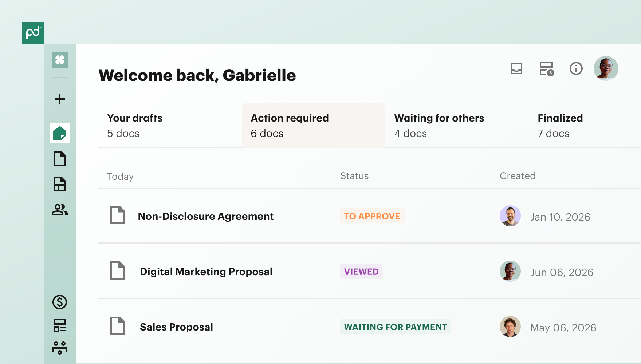Select the Action required tab
The width and height of the screenshot is (641, 364).
pos(314,126)
